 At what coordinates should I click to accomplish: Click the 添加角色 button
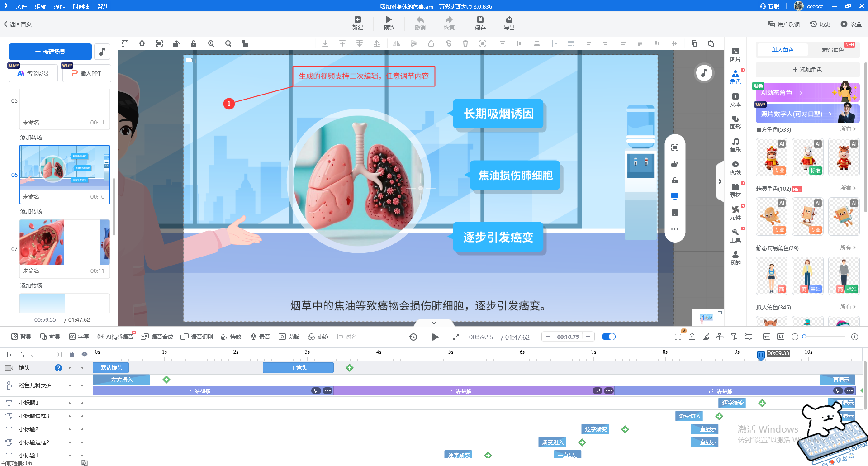(x=807, y=70)
